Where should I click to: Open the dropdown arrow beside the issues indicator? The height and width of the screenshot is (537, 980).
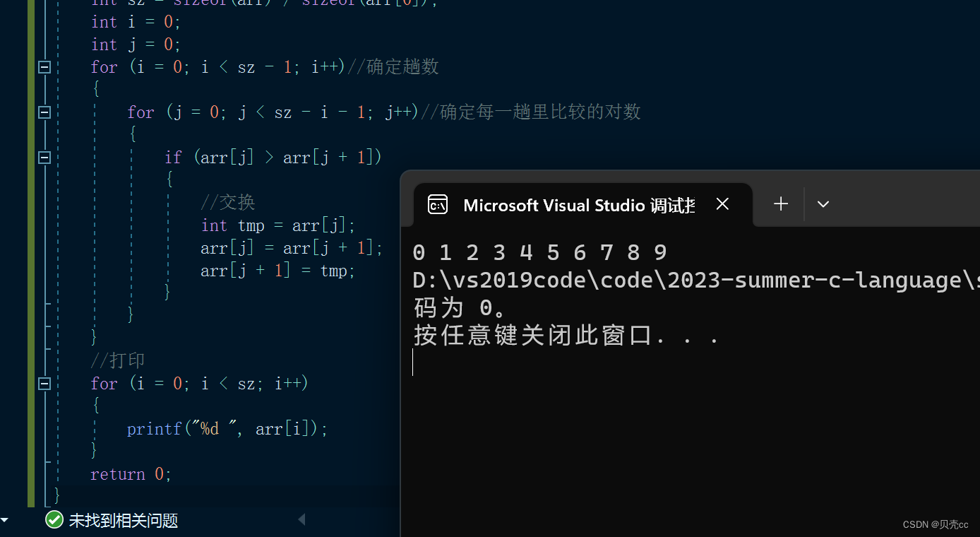tap(4, 521)
